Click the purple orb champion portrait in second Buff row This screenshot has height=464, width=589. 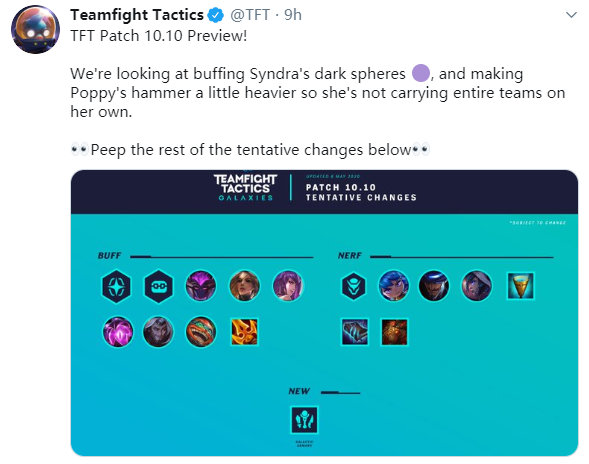118,332
